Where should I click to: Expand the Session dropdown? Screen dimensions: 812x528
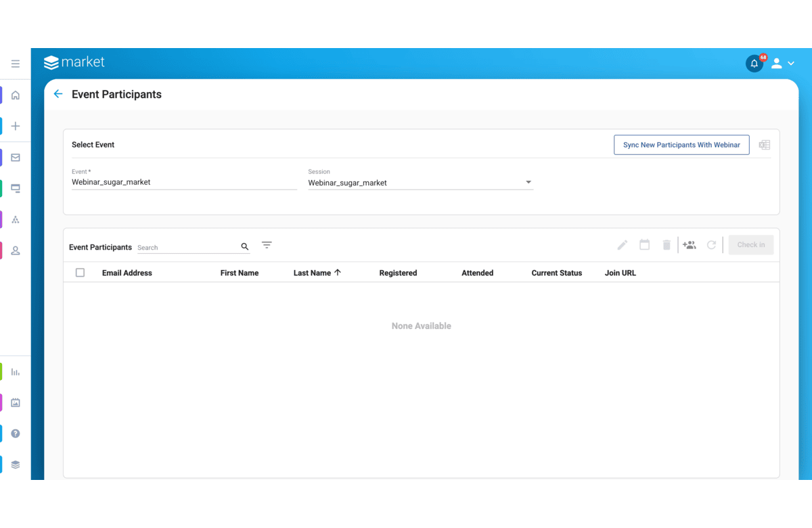click(528, 182)
